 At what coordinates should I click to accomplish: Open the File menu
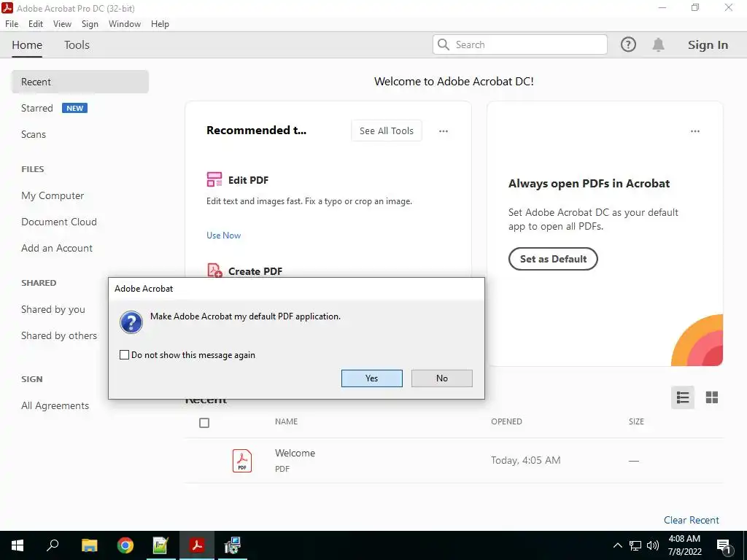pyautogui.click(x=12, y=24)
